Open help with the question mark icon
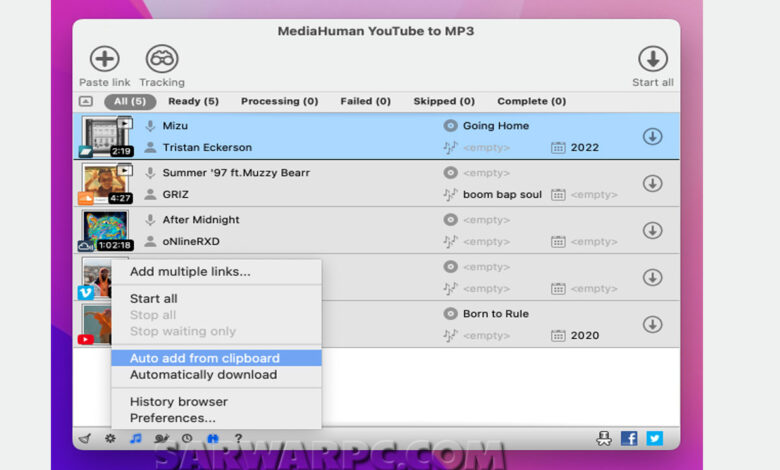The image size is (780, 470). 238,439
